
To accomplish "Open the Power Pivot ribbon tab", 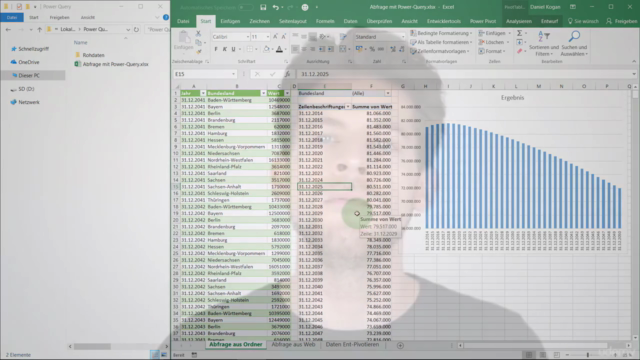I will [483, 21].
